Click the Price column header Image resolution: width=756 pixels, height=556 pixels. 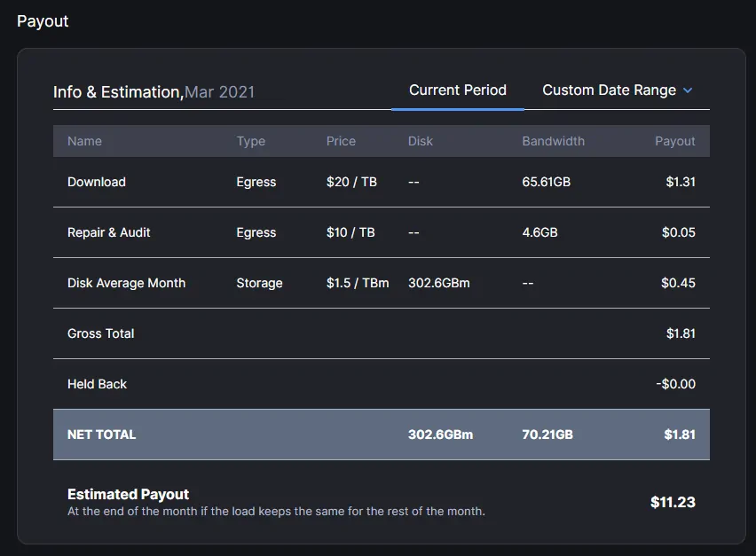click(341, 141)
